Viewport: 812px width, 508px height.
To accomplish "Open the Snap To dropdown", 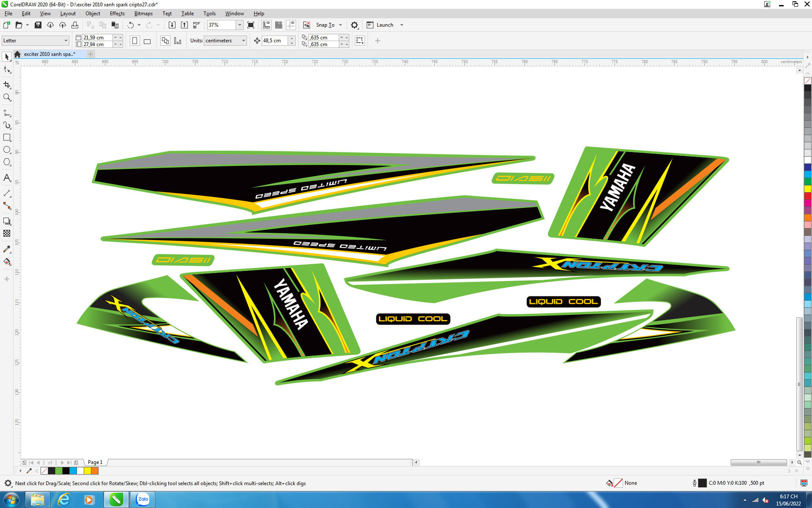I will [x=329, y=25].
